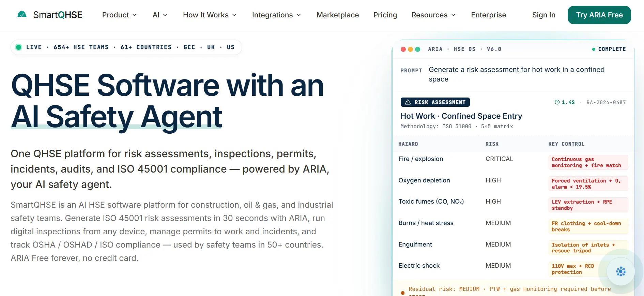Click the clock icon beside 1.4s
Viewport: 644px width, 296px height.
point(557,102)
